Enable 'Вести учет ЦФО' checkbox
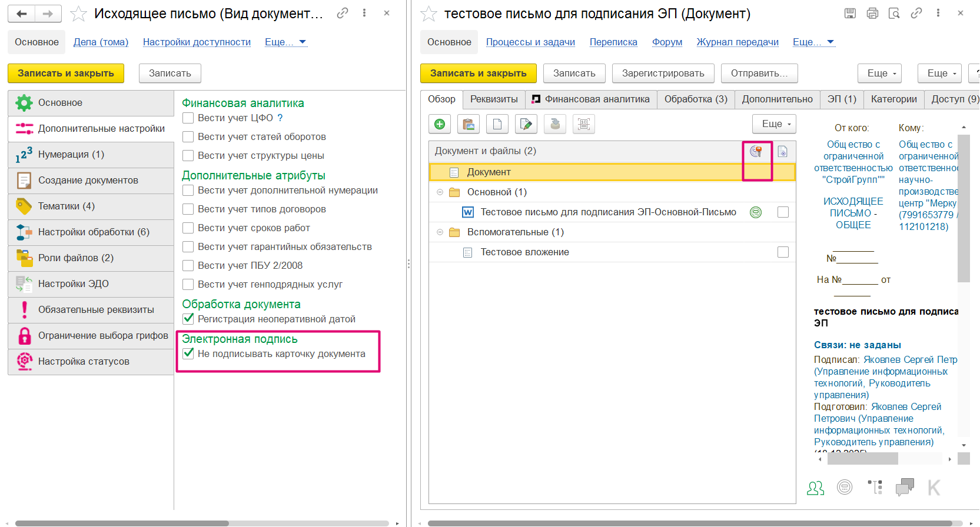This screenshot has height=527, width=980. (188, 118)
